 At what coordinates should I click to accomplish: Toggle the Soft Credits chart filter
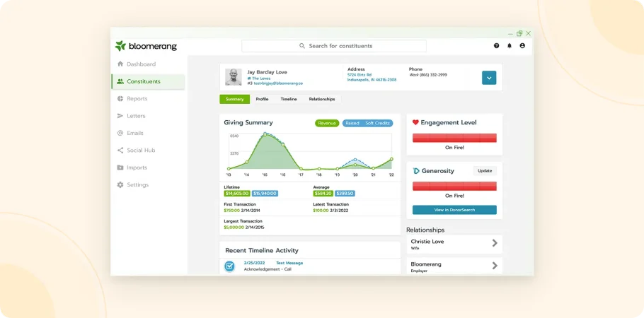pos(377,123)
